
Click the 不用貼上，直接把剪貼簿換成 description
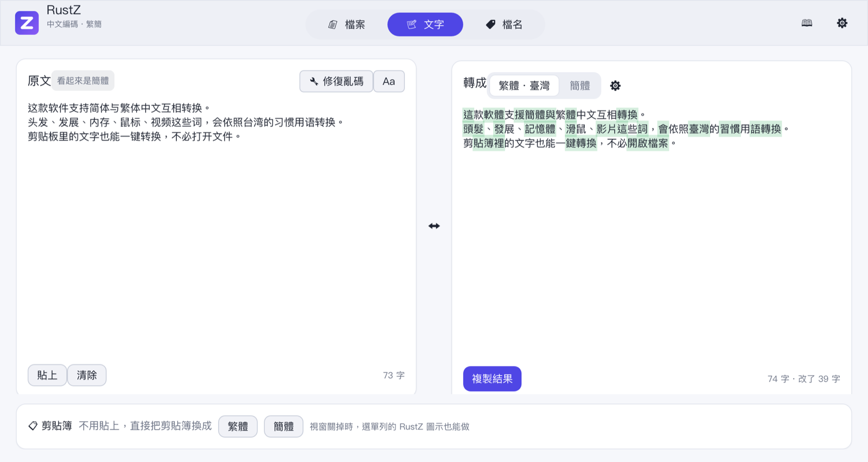coord(145,426)
